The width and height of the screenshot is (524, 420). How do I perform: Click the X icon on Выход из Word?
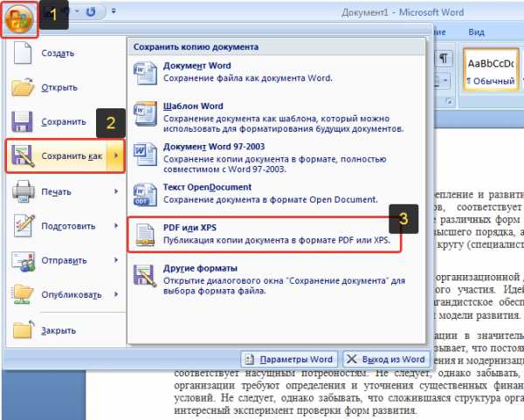click(x=351, y=359)
